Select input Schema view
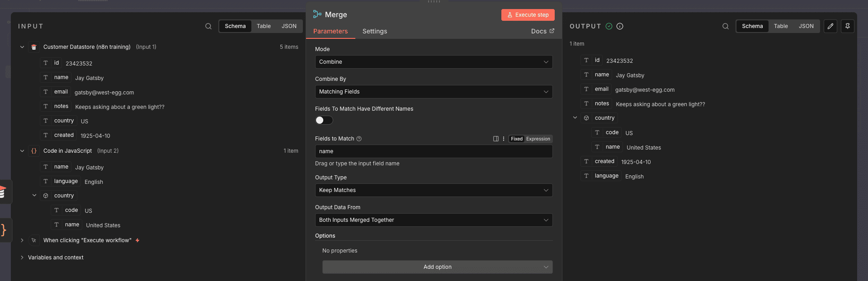Image resolution: width=868 pixels, height=281 pixels. [x=235, y=26]
